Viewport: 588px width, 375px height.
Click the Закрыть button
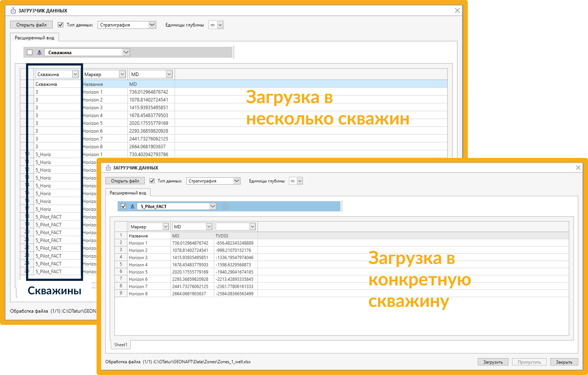click(x=564, y=362)
